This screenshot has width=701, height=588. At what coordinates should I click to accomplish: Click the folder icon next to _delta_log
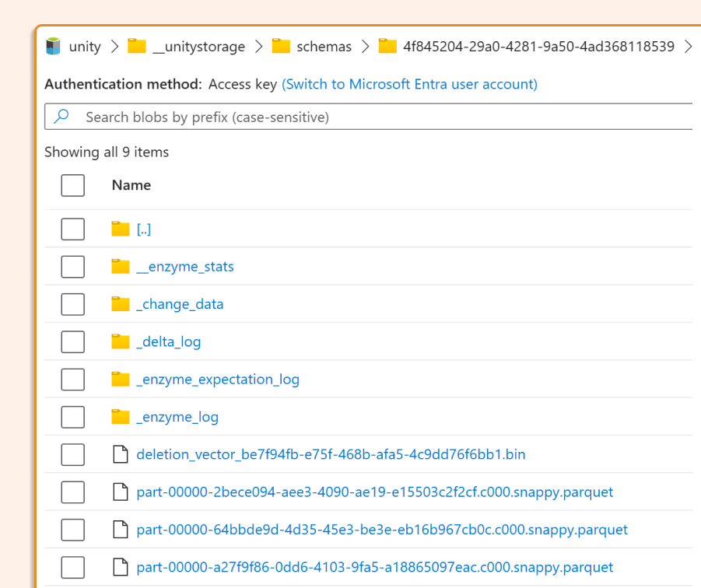[x=121, y=341]
